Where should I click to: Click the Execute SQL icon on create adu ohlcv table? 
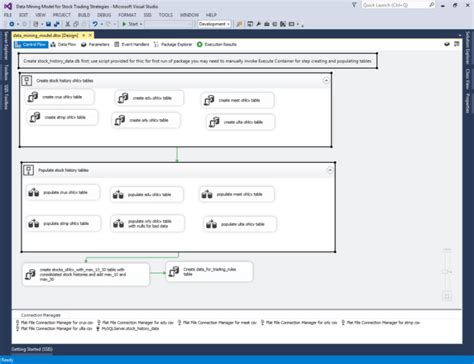[123, 98]
